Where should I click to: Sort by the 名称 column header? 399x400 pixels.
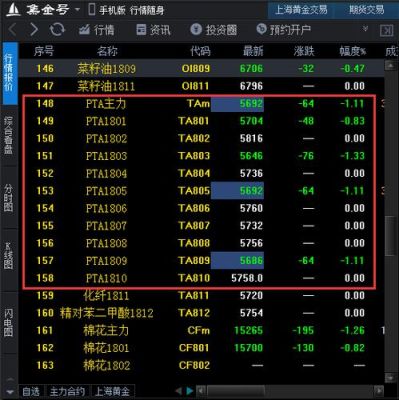click(107, 51)
